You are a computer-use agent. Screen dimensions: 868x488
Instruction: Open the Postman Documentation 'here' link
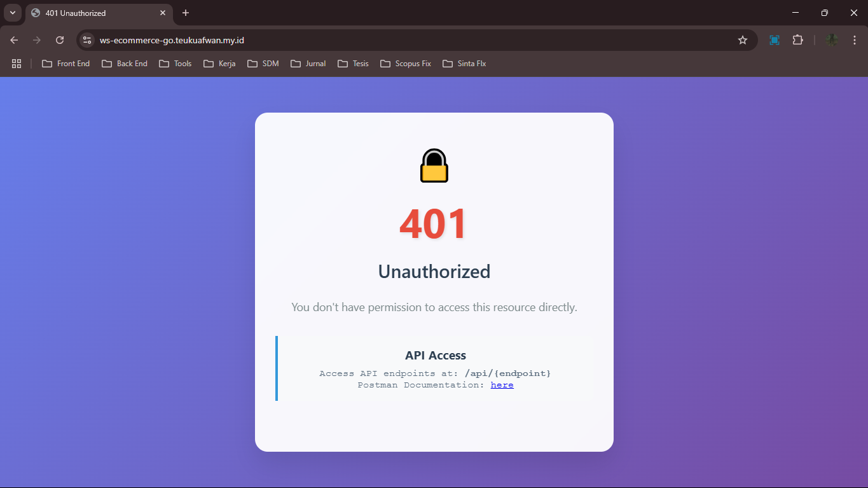coord(502,385)
